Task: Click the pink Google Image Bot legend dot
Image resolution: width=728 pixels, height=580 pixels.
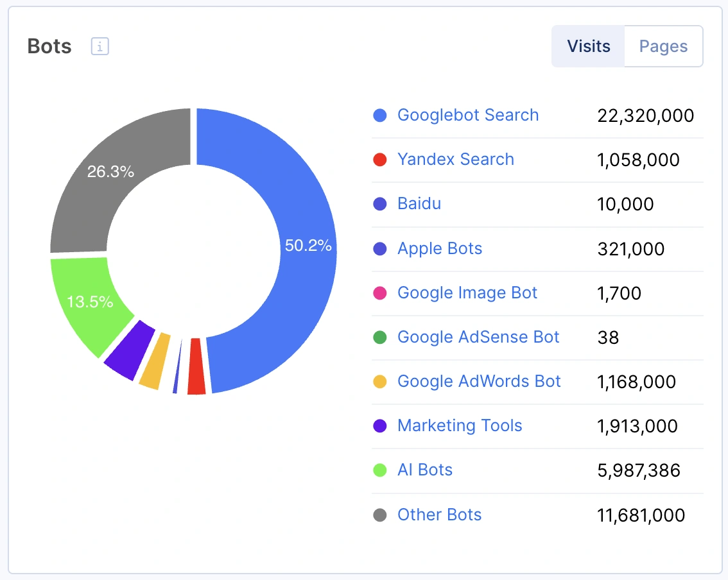Action: point(380,293)
